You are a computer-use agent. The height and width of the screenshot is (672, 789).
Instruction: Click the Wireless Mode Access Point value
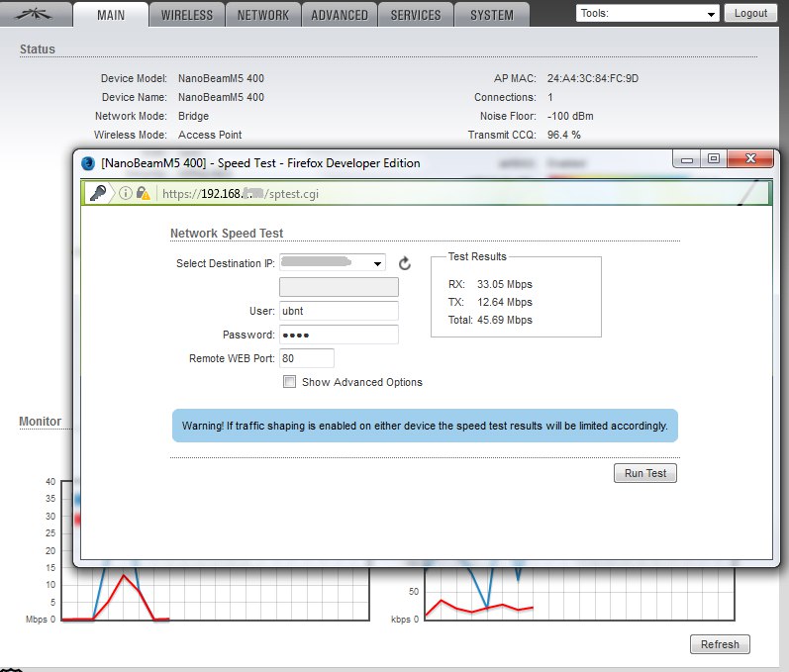coord(210,135)
